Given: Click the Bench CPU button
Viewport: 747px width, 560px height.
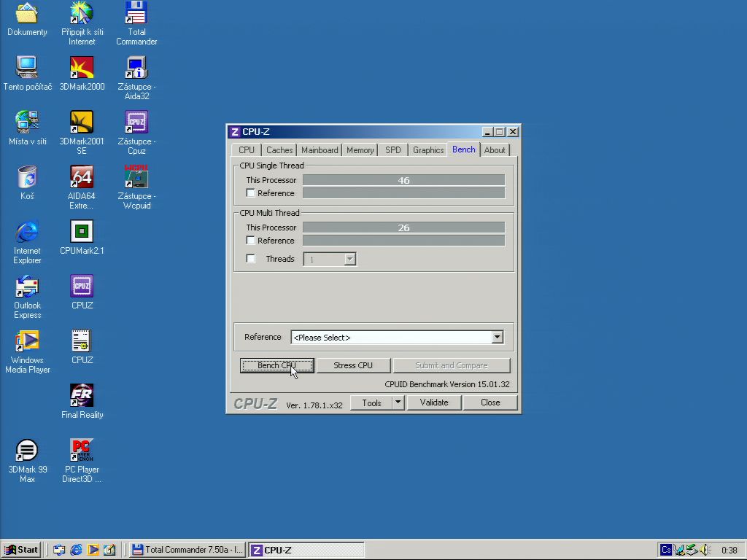Looking at the screenshot, I should pos(276,365).
